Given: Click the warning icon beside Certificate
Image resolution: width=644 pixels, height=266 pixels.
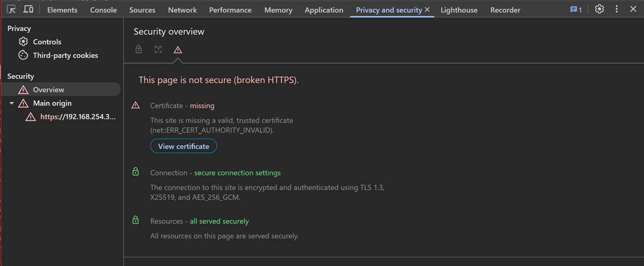Looking at the screenshot, I should click(x=136, y=106).
